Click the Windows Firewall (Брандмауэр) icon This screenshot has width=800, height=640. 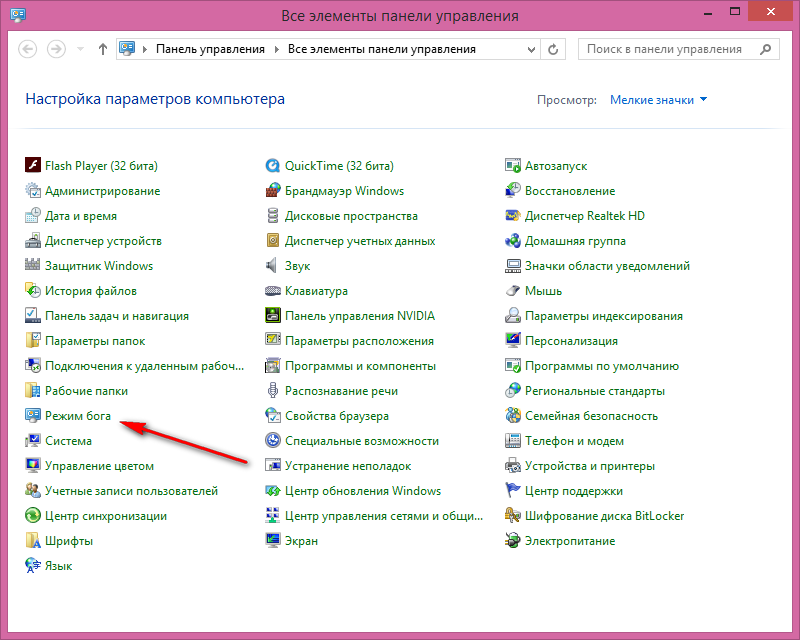[273, 190]
